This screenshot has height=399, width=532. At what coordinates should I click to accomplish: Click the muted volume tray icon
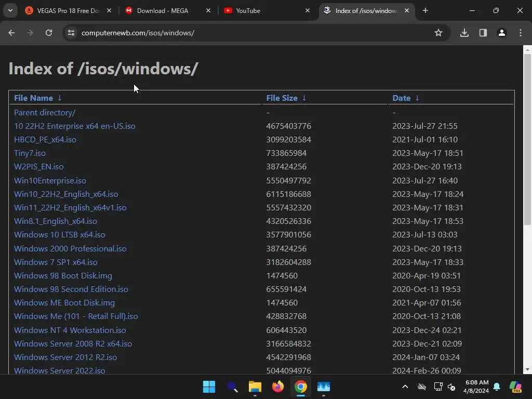[451, 387]
